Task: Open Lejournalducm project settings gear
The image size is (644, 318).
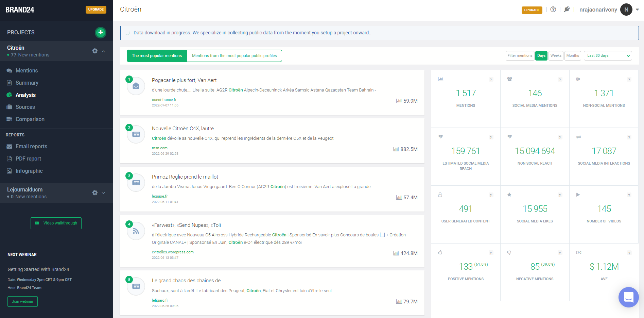Action: click(x=95, y=193)
